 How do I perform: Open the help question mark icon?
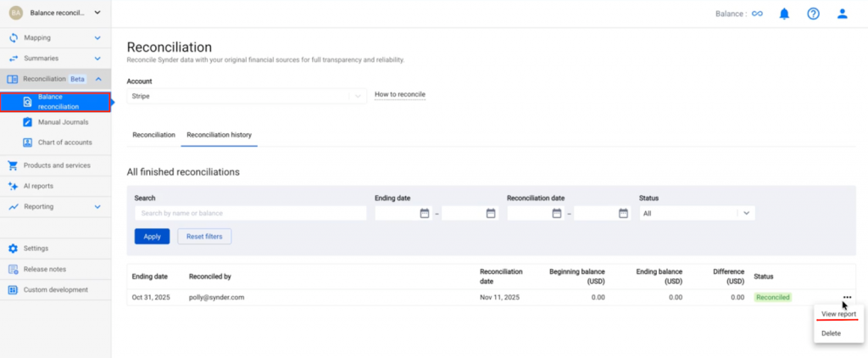pyautogui.click(x=813, y=14)
